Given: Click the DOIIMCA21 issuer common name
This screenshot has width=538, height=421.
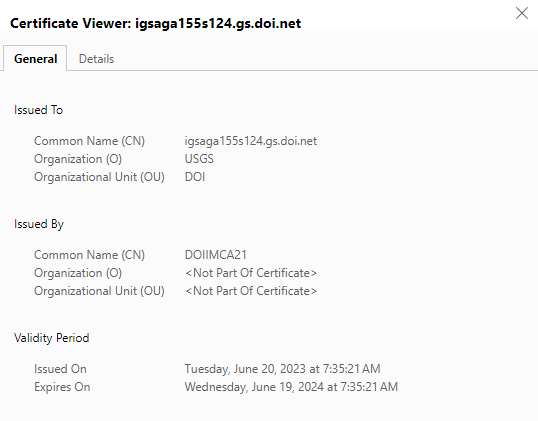Looking at the screenshot, I should [x=215, y=255].
